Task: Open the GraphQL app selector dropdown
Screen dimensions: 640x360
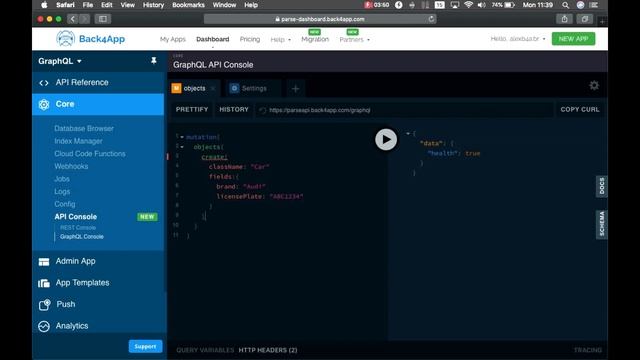Action: tap(60, 61)
